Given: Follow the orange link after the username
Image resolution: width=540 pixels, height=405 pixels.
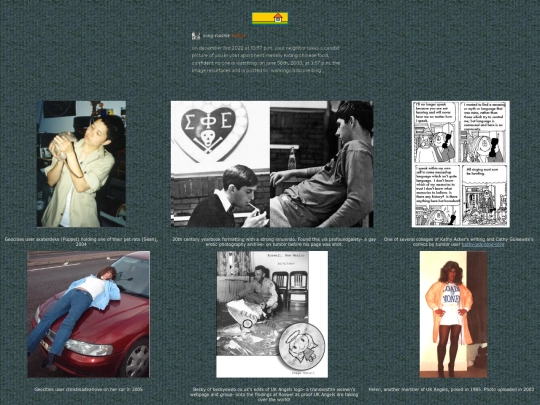Looking at the screenshot, I should click(238, 35).
